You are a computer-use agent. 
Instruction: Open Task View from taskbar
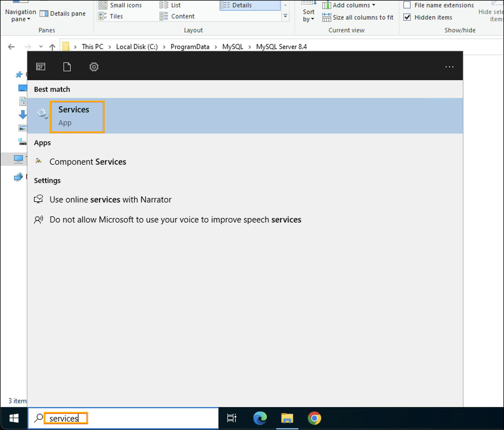231,418
